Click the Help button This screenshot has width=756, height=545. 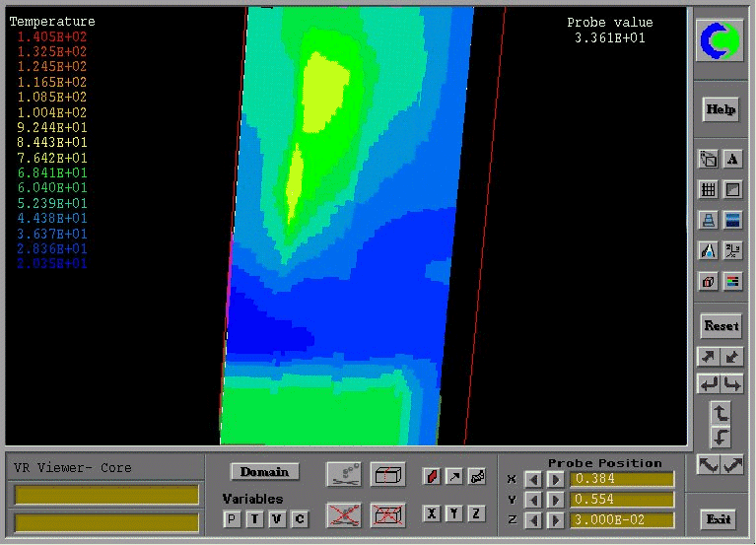click(721, 109)
